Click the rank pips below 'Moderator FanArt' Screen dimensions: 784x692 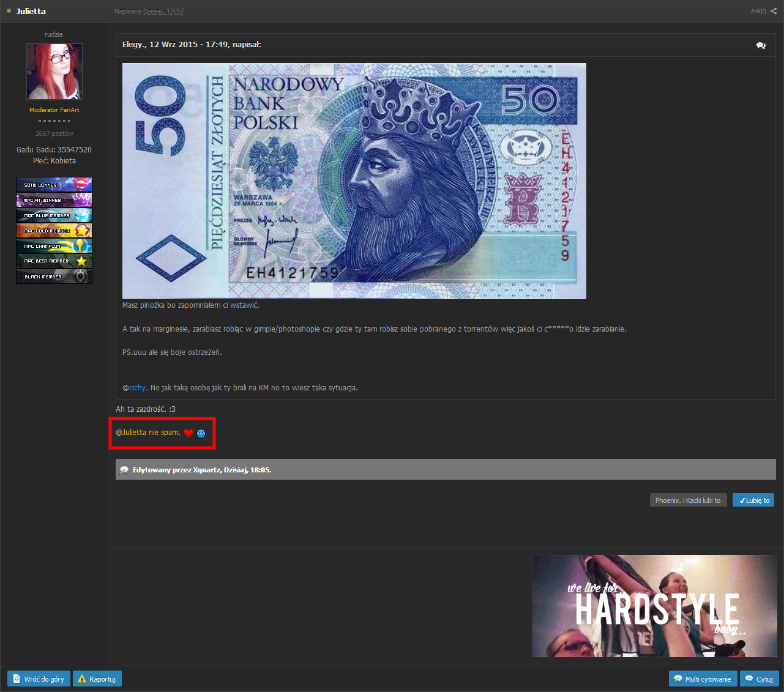click(x=54, y=121)
